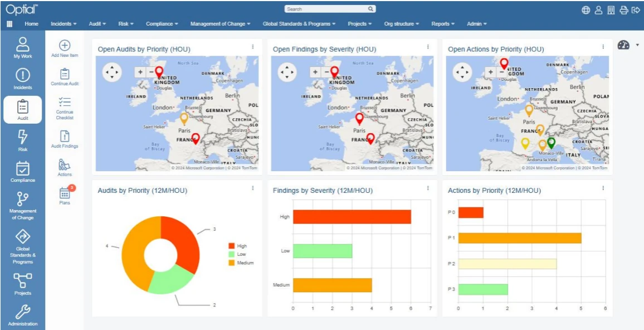
Task: Open options for Open Findings by Severity widget
Action: [427, 47]
